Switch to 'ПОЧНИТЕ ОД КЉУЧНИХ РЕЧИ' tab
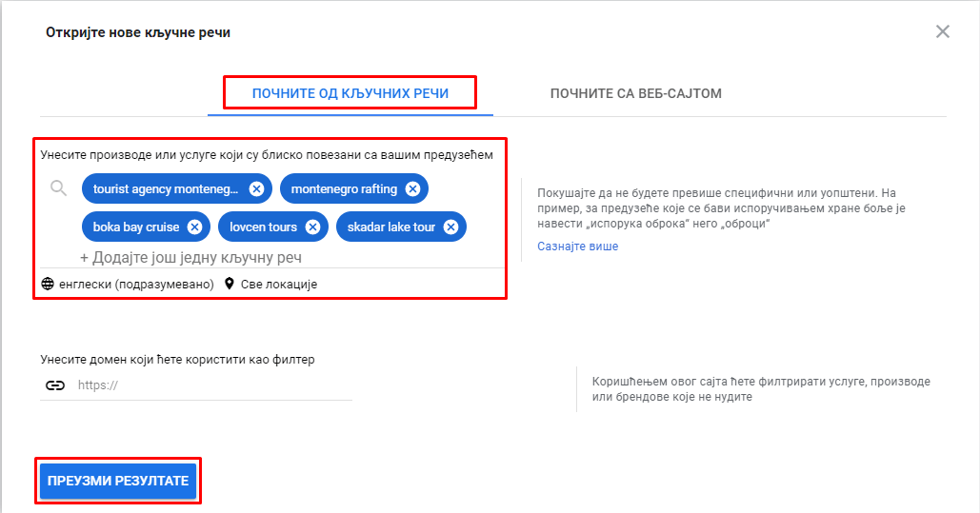The height and width of the screenshot is (513, 980). pyautogui.click(x=350, y=93)
